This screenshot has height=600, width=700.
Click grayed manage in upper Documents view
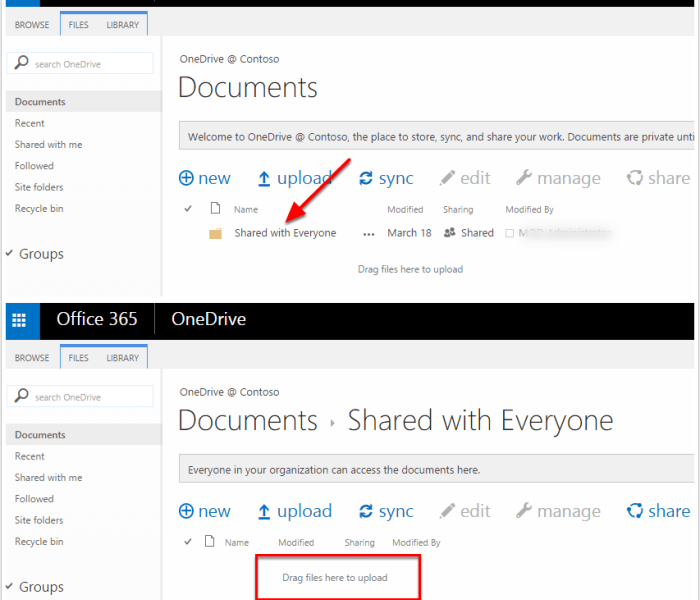point(558,178)
